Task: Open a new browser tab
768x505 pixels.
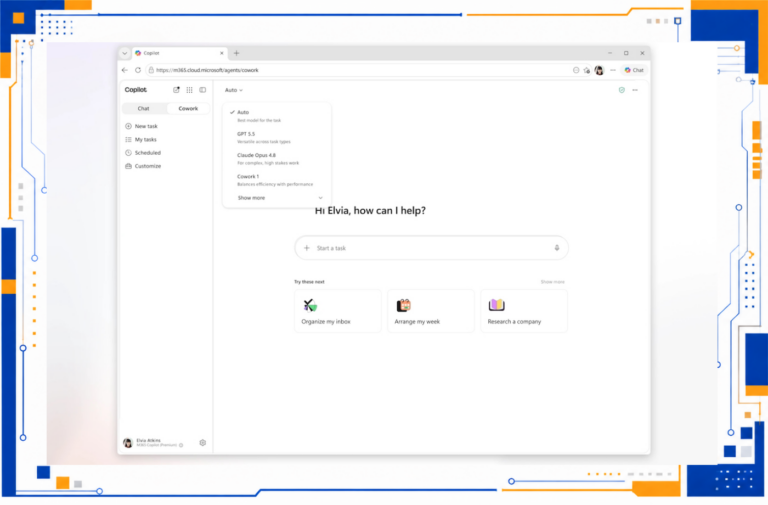Action: tap(237, 53)
